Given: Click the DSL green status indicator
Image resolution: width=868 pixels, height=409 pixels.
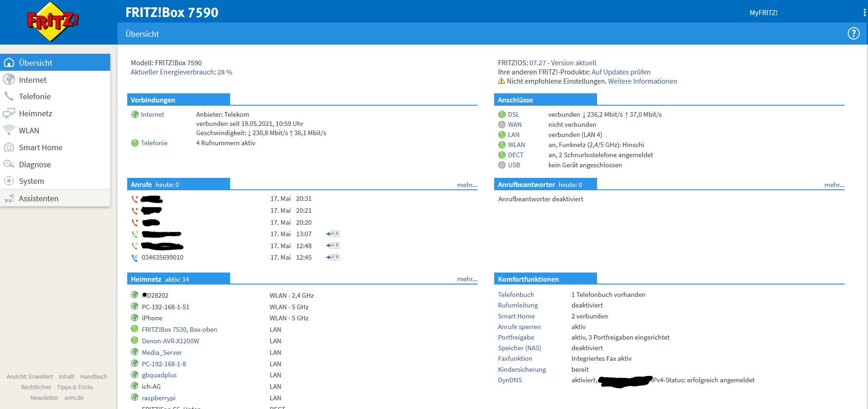Looking at the screenshot, I should (502, 114).
